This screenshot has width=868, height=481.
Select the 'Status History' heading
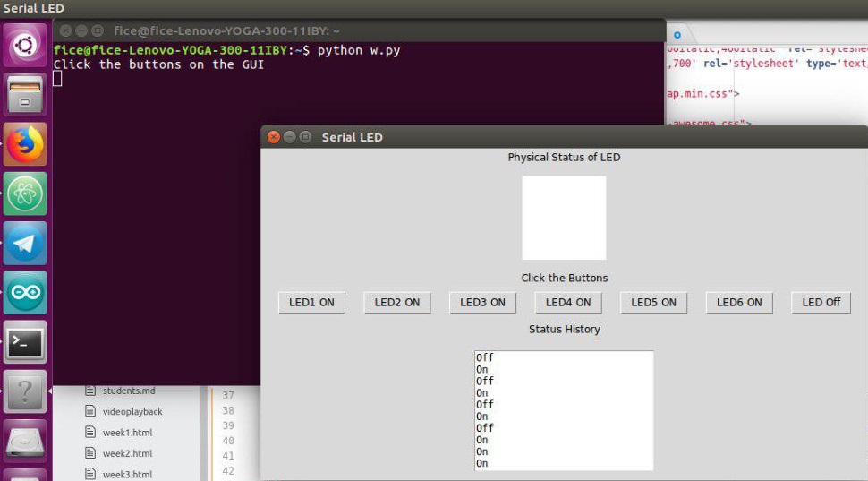point(564,329)
